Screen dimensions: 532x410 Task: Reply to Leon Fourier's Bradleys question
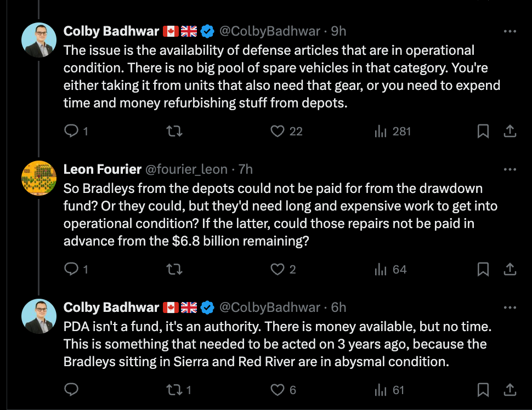coord(72,269)
